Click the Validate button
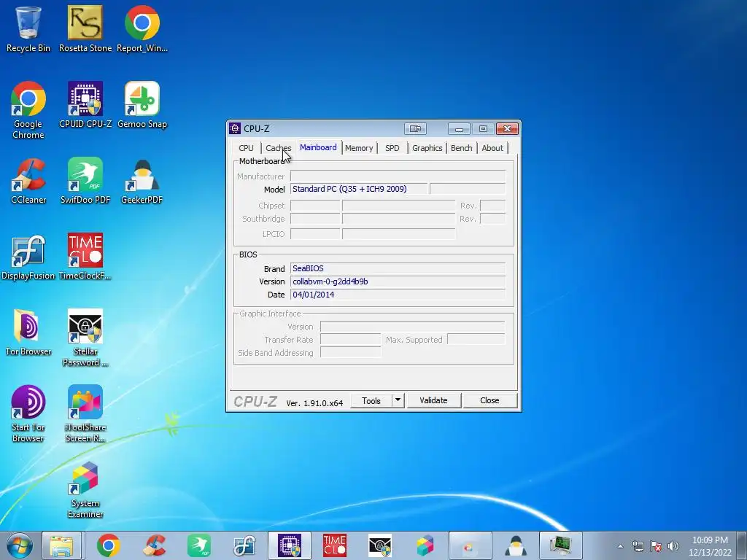The width and height of the screenshot is (747, 560). tap(433, 400)
